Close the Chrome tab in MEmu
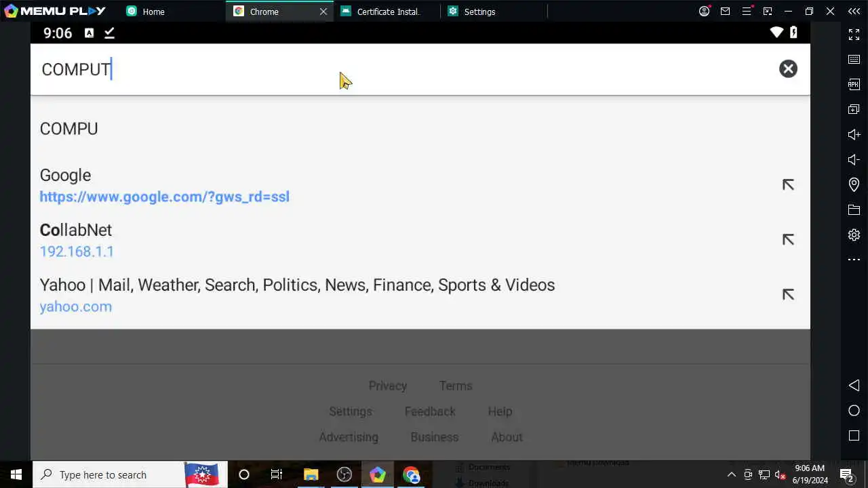 pos(323,12)
